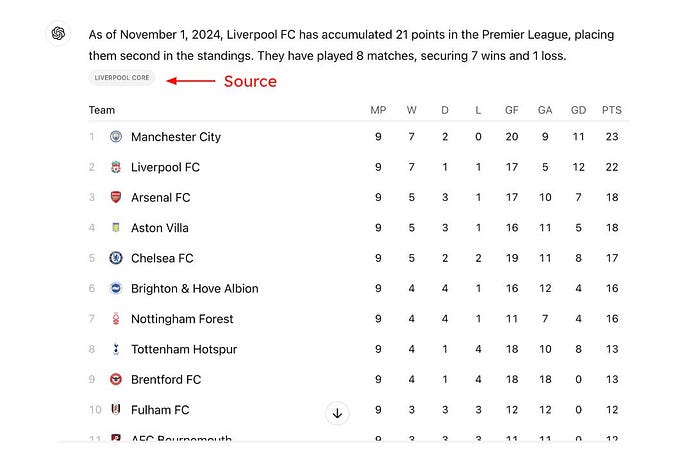The height and width of the screenshot is (453, 700).
Task: Click the Tottenham Hotspur club crest
Action: click(116, 349)
